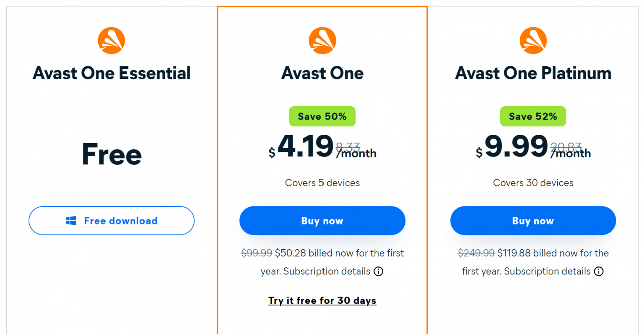The width and height of the screenshot is (644, 334).
Task: Click the crossed-out $99.99 price
Action: click(x=256, y=253)
